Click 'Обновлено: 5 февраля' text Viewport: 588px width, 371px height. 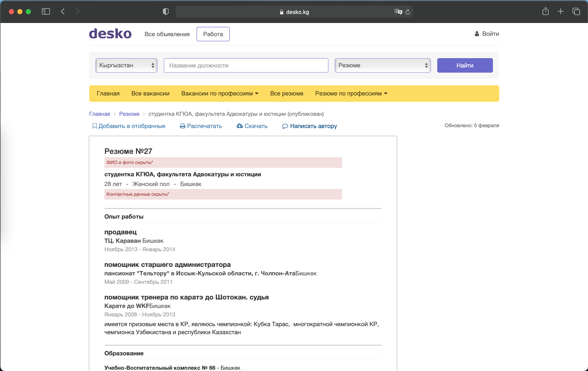[472, 126]
